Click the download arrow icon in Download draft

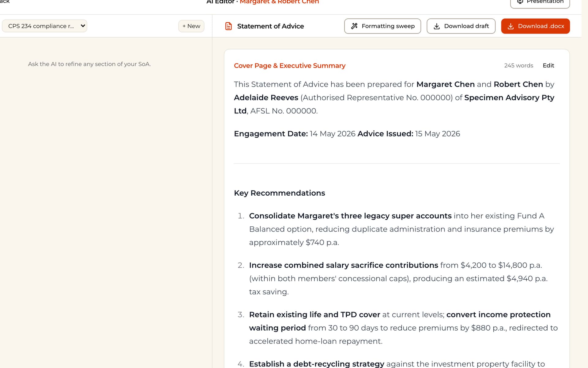click(x=437, y=26)
